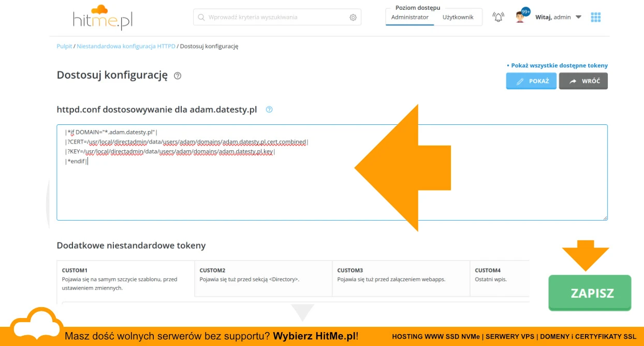Image resolution: width=644 pixels, height=346 pixels.
Task: Open Niestandardowa konfiguracja HTTPD breadcrumb
Action: click(x=126, y=46)
